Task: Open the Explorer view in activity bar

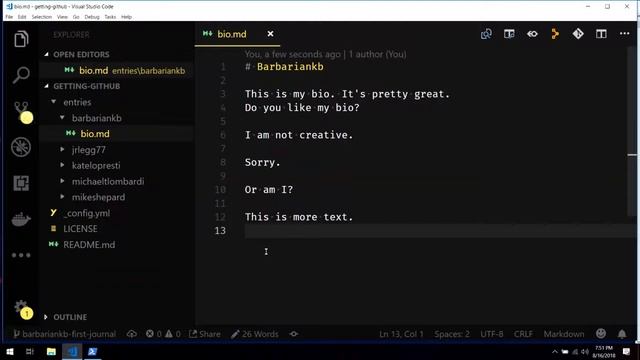Action: click(21, 39)
